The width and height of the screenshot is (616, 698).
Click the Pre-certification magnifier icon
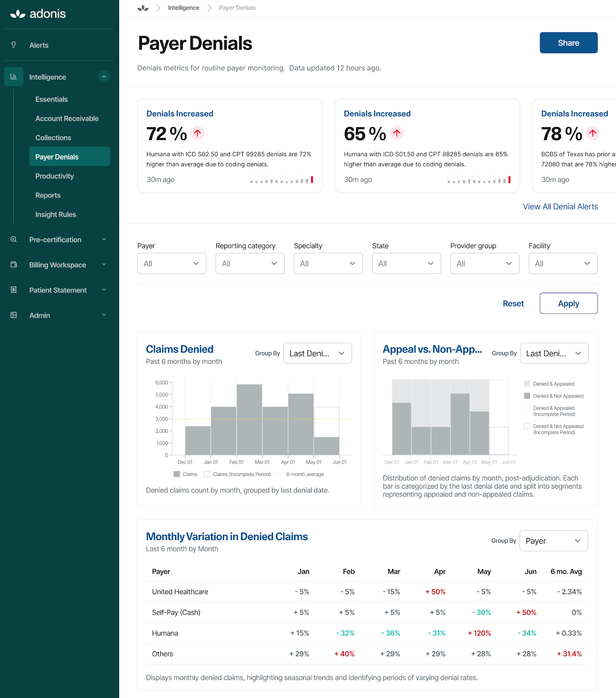[x=14, y=240]
